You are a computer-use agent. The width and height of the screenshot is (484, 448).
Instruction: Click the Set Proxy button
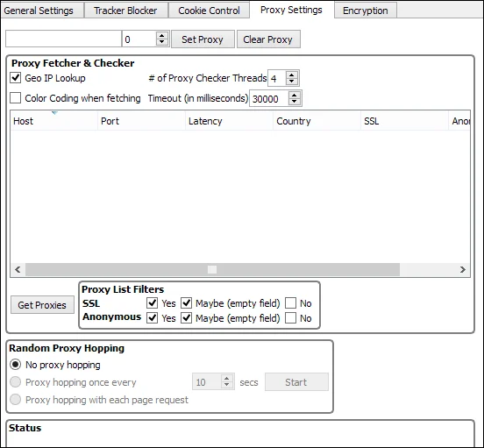(x=203, y=39)
